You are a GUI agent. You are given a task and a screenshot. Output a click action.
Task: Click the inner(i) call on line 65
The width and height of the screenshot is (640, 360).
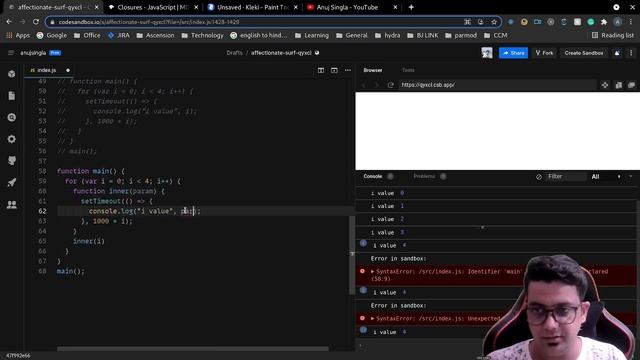89,241
